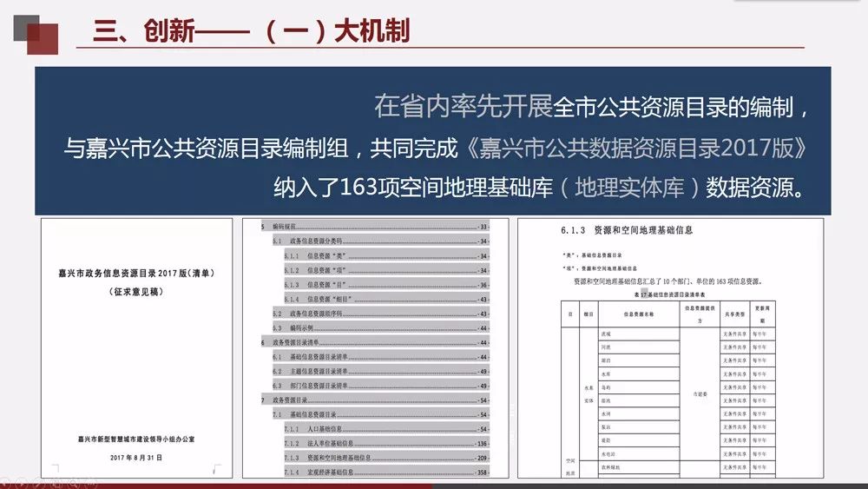Click TOC entry '5 编码规范'

(375, 227)
